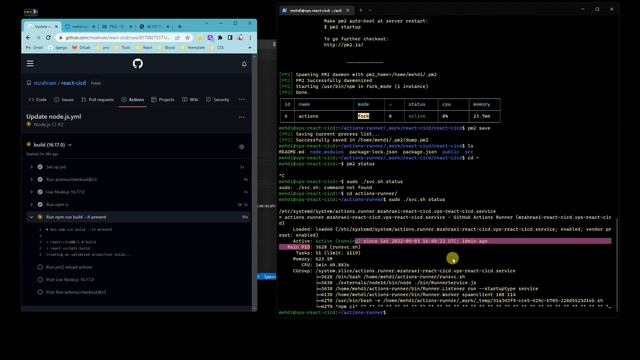Open a new browser tab

click(180, 27)
